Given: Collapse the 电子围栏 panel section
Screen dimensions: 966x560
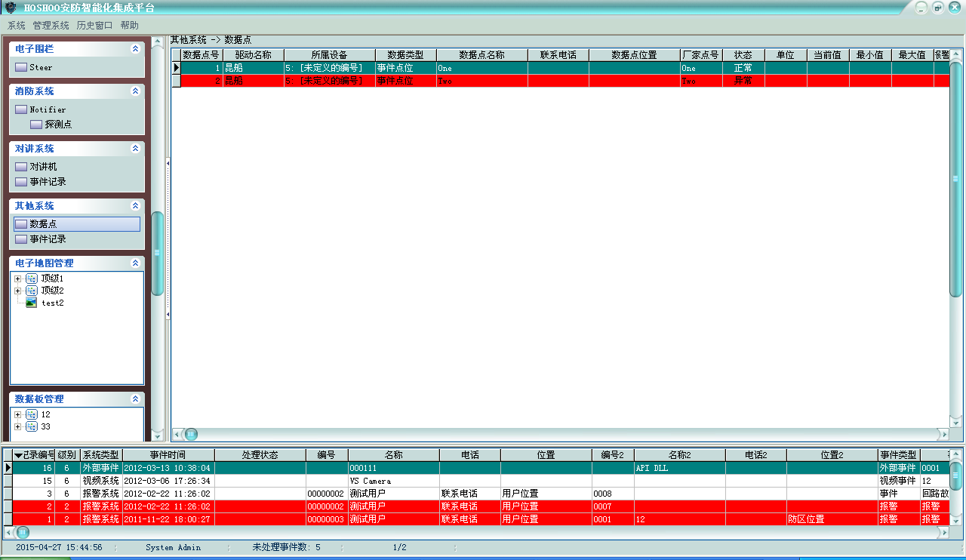Looking at the screenshot, I should click(x=135, y=49).
